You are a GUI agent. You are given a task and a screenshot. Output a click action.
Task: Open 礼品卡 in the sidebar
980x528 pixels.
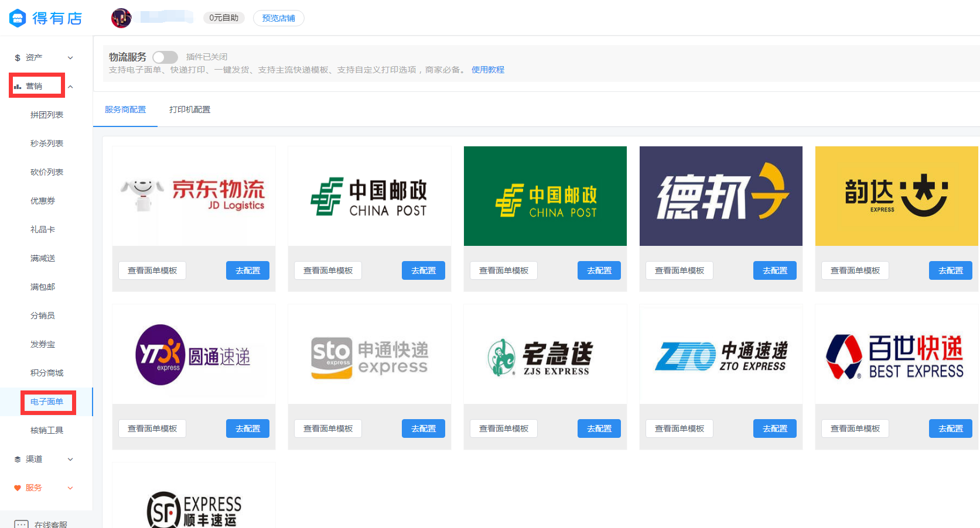[43, 230]
